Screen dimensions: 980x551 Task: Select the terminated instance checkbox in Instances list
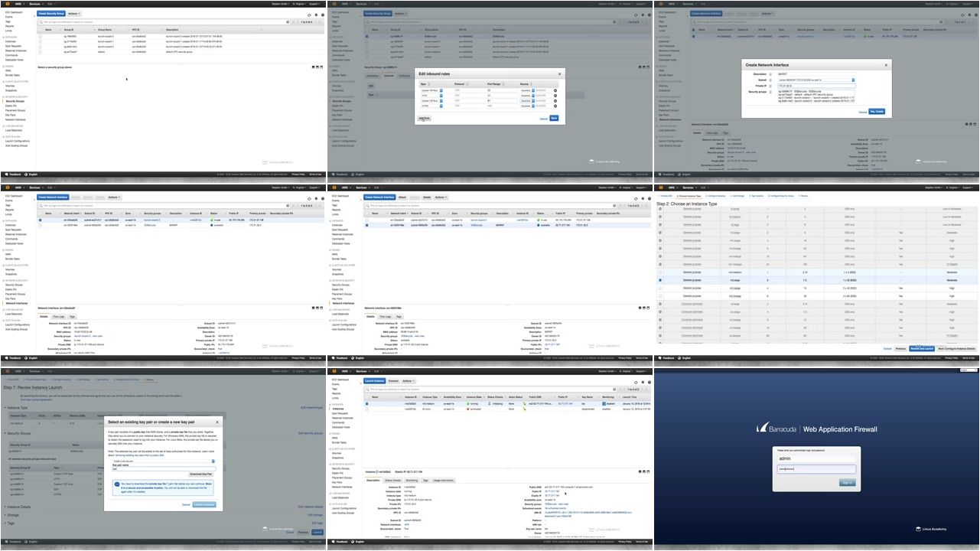(x=366, y=409)
